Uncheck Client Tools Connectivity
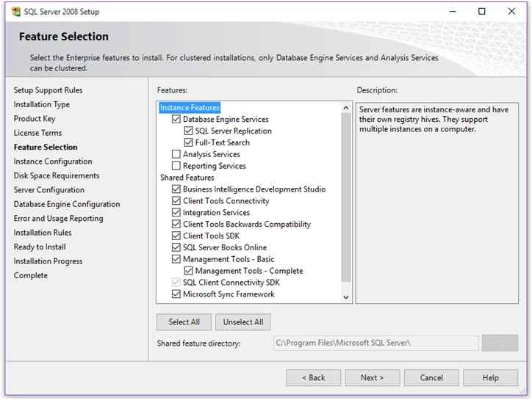 (x=176, y=200)
